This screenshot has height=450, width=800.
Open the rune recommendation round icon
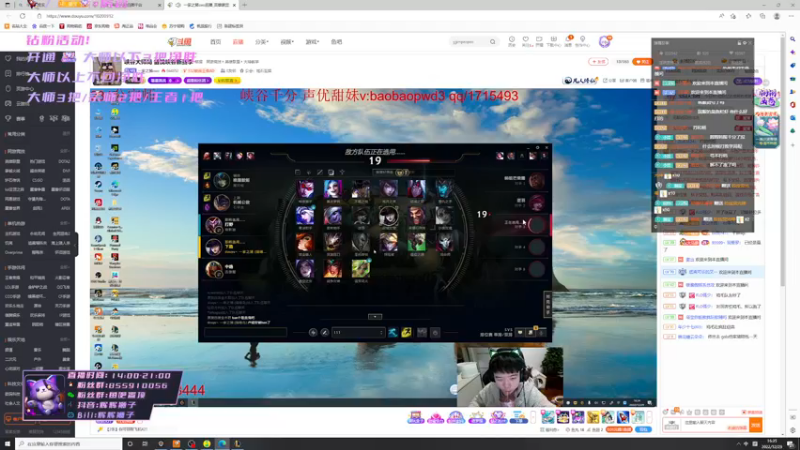point(313,333)
